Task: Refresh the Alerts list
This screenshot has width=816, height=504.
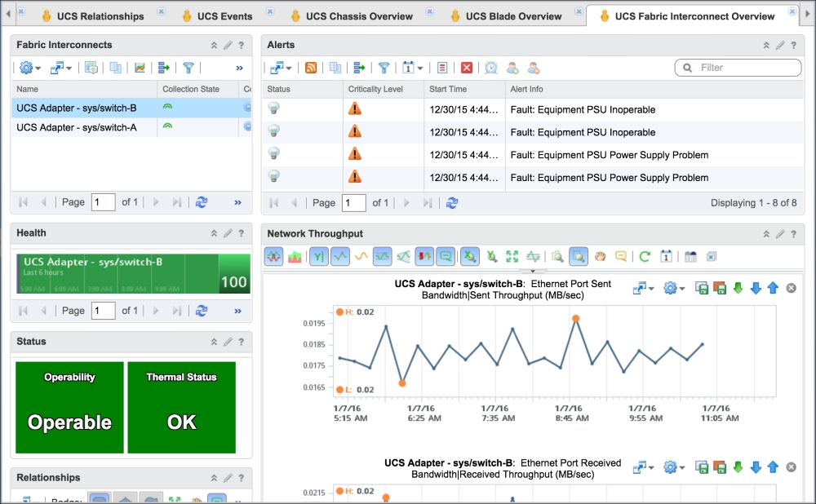Action: click(x=452, y=203)
